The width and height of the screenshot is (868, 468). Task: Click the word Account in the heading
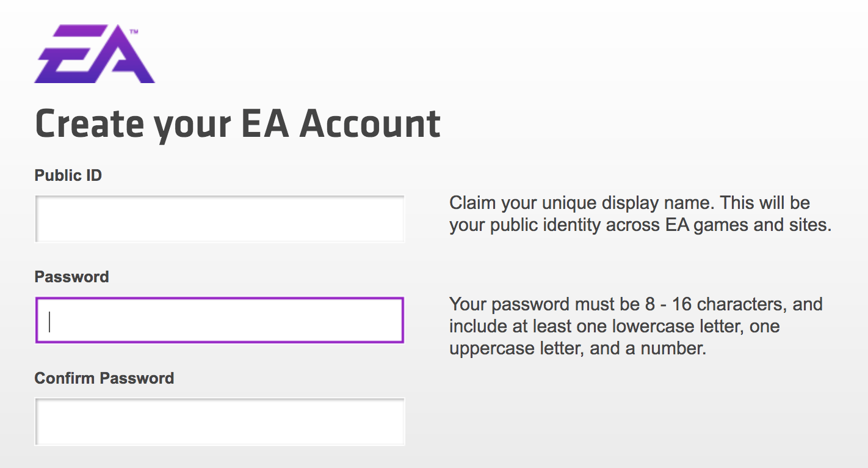coord(371,123)
